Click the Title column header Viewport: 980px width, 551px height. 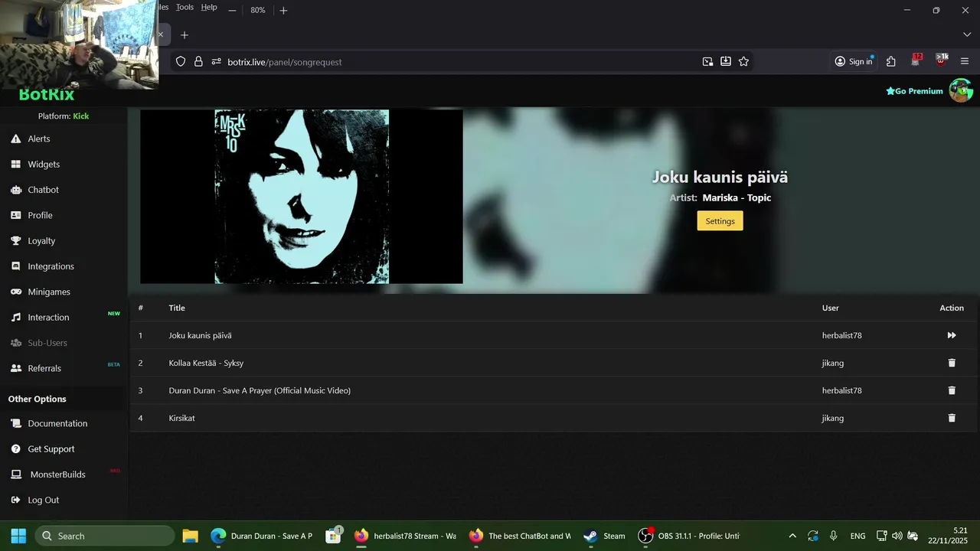[177, 308]
